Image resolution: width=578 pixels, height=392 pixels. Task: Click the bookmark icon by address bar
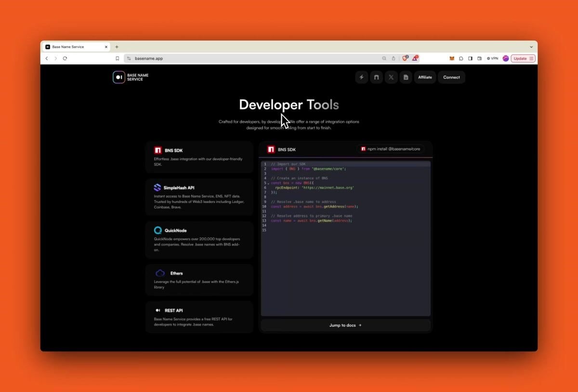[117, 58]
